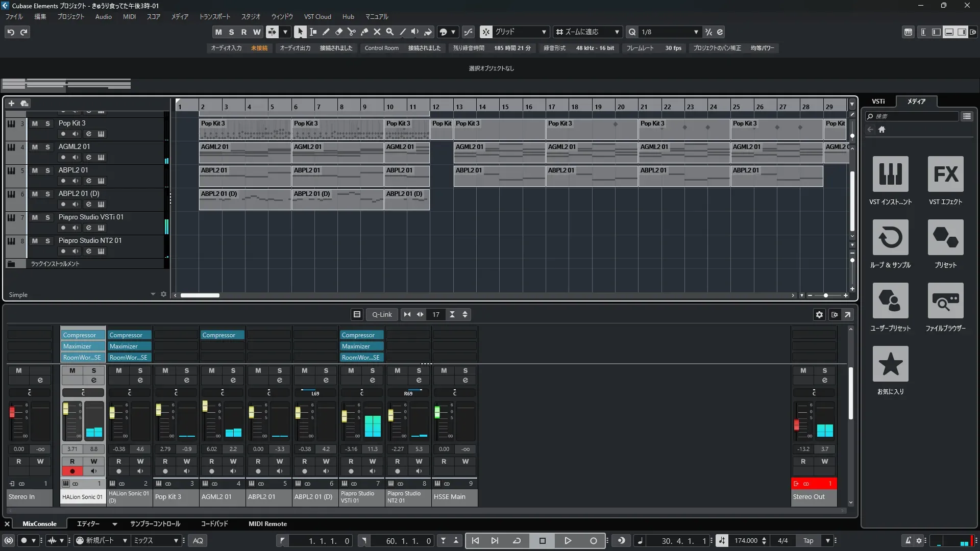Screen dimensions: 980x551
Task: Open the トランスポート menu
Action: [214, 17]
